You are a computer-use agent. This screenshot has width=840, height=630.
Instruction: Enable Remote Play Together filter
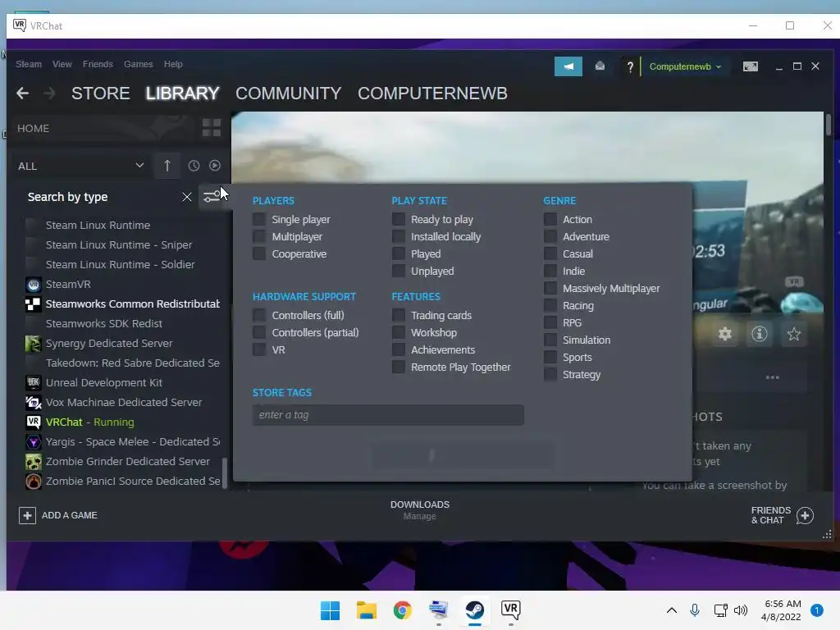click(x=398, y=367)
